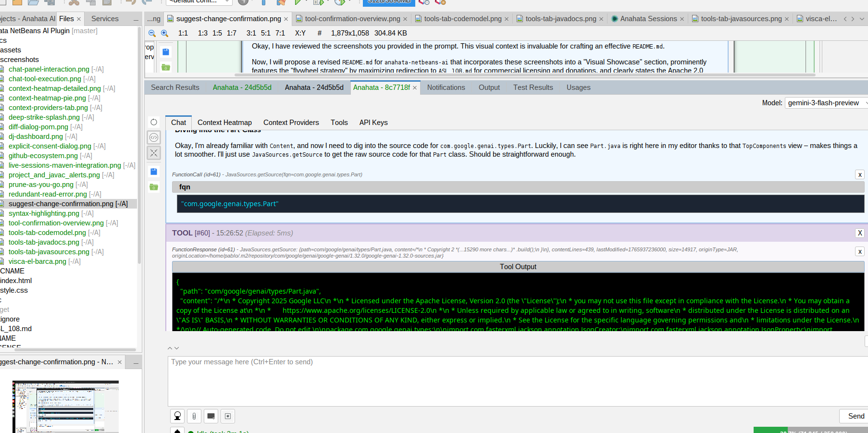Toggle the code view button in chat sidebar
Image resolution: width=868 pixels, height=433 pixels.
(154, 137)
